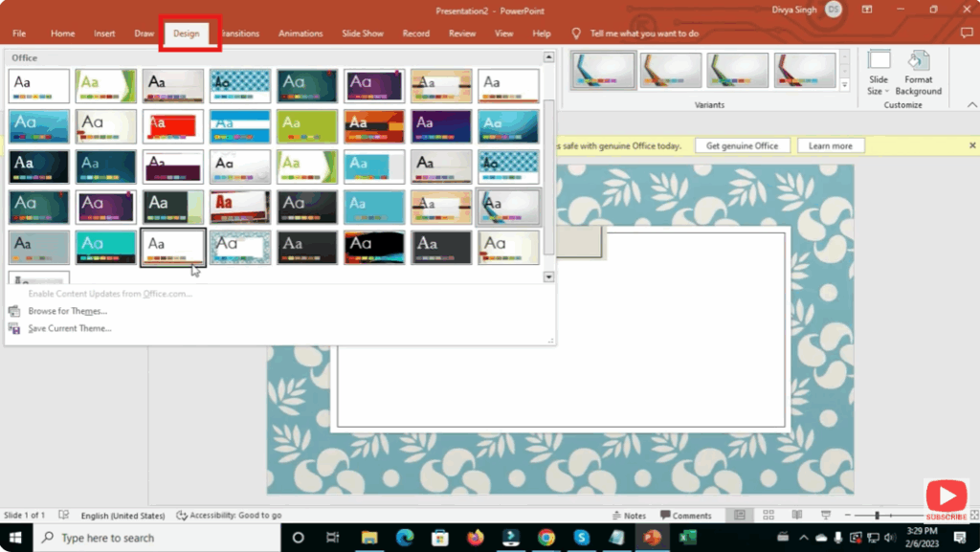Viewport: 980px width, 552px height.
Task: Select the red theme variant
Action: [805, 70]
